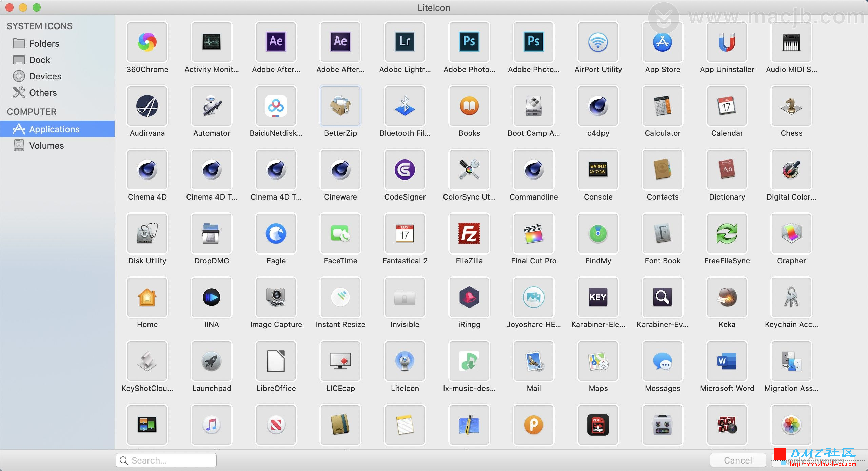868x471 pixels.
Task: Select the iRingg icon
Action: 469,297
